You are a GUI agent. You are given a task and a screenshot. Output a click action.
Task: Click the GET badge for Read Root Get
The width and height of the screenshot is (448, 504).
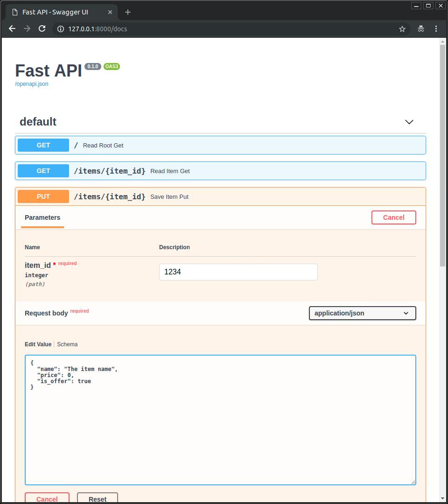[x=43, y=145]
